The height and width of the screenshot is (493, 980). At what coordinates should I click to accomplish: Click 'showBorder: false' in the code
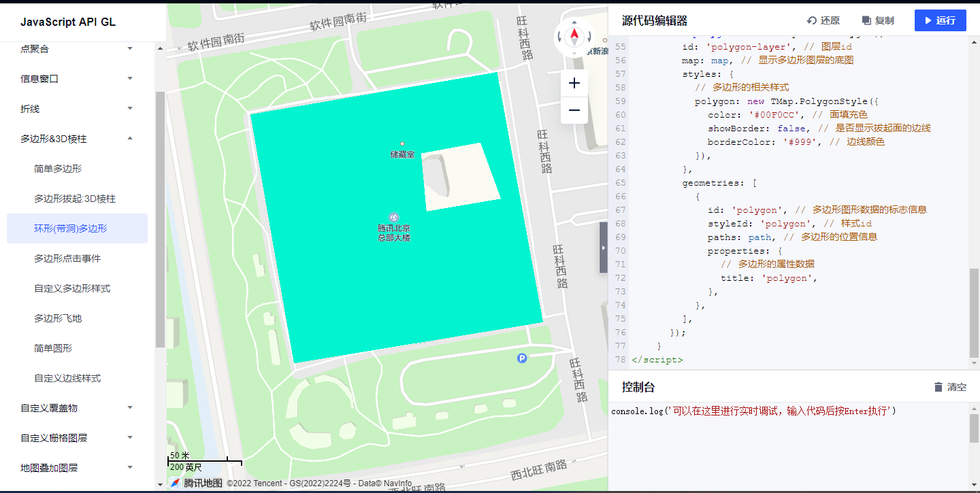[x=757, y=129]
